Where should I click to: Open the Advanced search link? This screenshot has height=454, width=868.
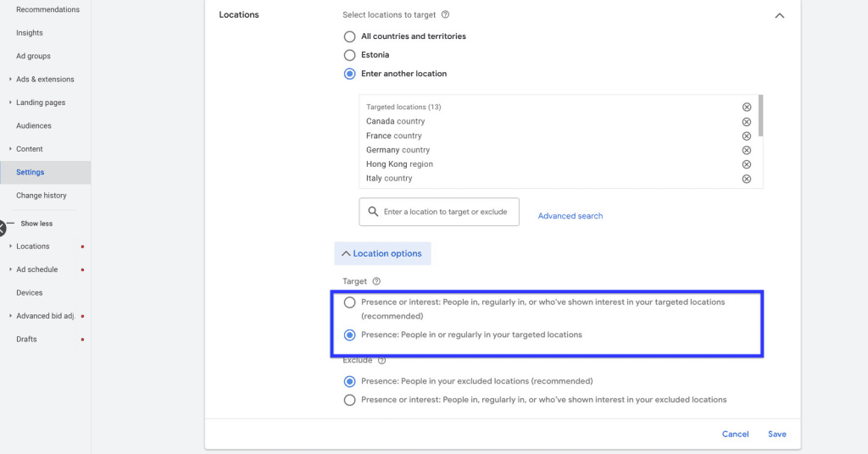point(570,216)
